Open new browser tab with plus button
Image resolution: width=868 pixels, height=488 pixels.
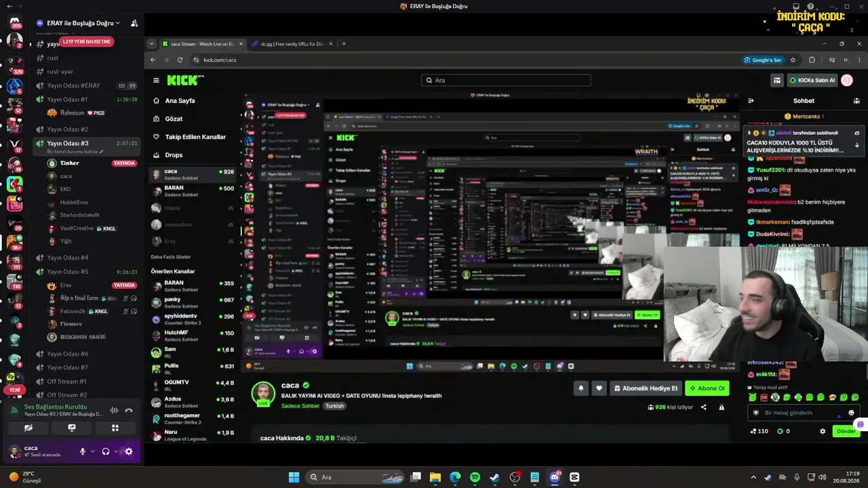[x=344, y=44]
